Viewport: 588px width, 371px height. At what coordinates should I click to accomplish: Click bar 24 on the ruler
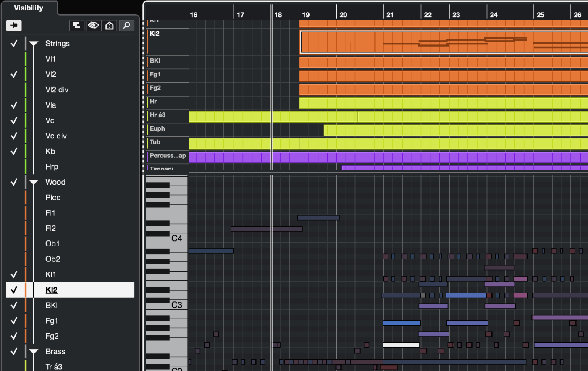[x=493, y=15]
